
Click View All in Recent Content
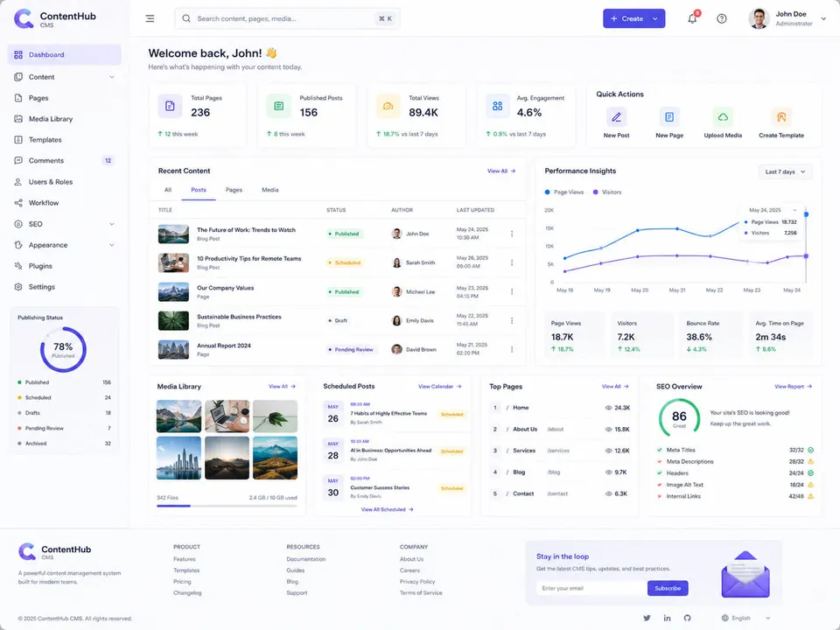(500, 171)
